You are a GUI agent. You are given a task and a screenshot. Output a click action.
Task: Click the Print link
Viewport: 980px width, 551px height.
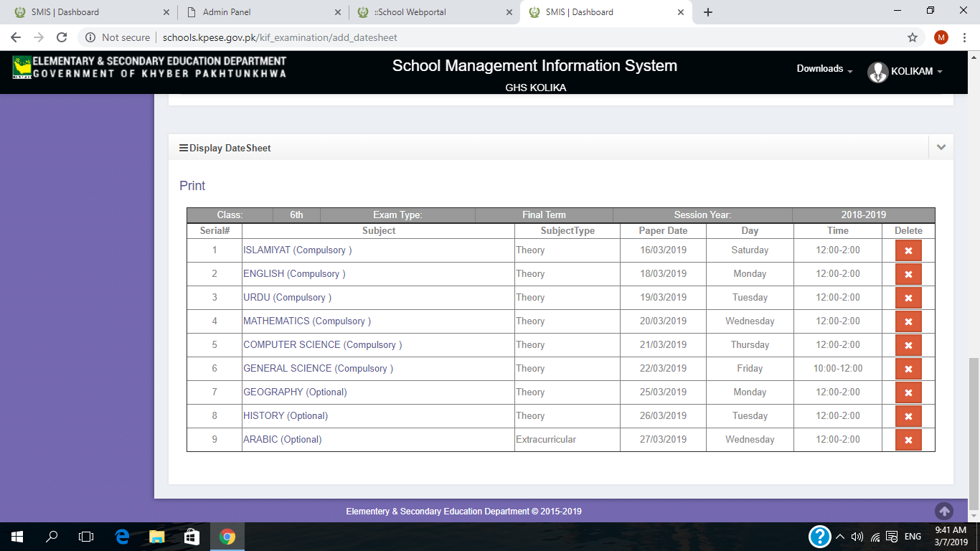click(x=192, y=186)
